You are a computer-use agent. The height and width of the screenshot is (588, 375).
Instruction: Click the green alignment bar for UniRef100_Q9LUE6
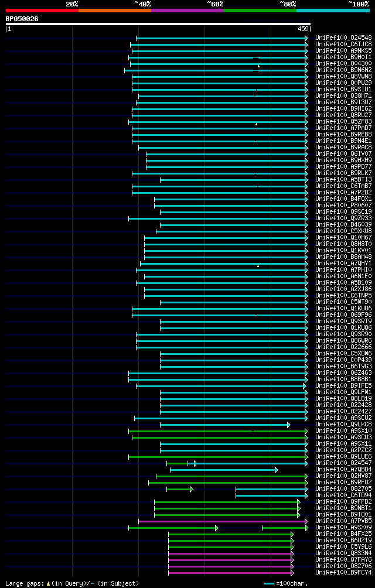pyautogui.click(x=218, y=457)
